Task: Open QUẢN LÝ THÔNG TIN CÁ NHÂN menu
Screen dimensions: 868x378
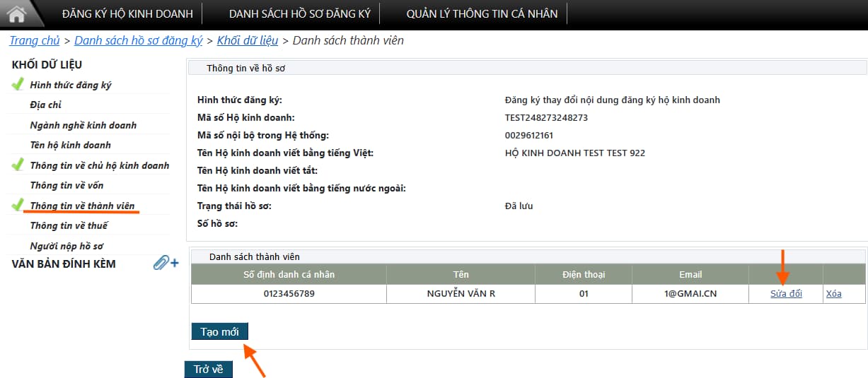Action: [x=482, y=13]
